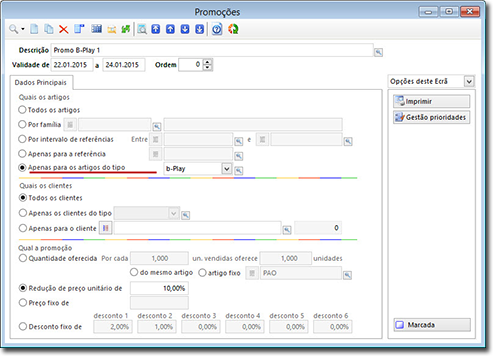Go to first record with blue bar-arrow-up icon
Viewport: 496px width, 360px height.
coord(156,29)
